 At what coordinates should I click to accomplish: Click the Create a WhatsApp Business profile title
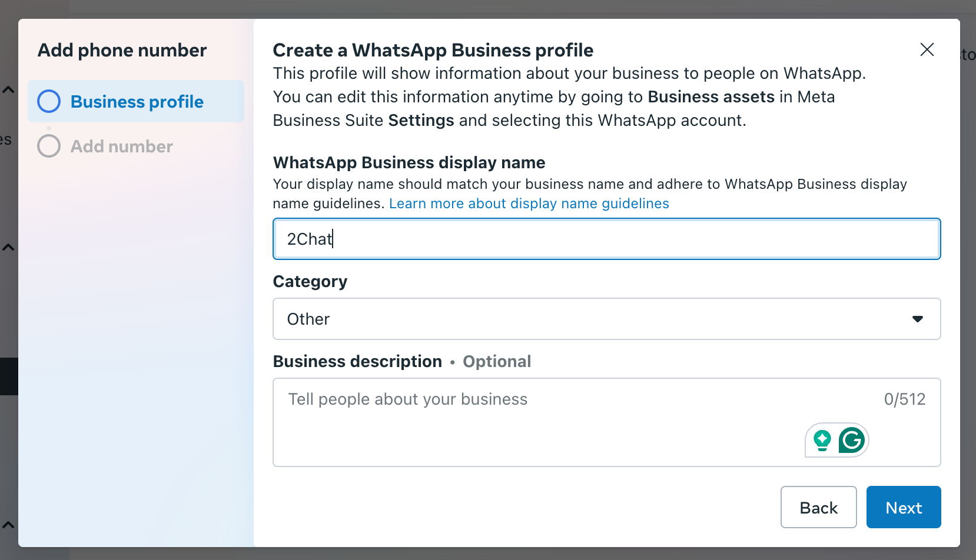tap(433, 51)
